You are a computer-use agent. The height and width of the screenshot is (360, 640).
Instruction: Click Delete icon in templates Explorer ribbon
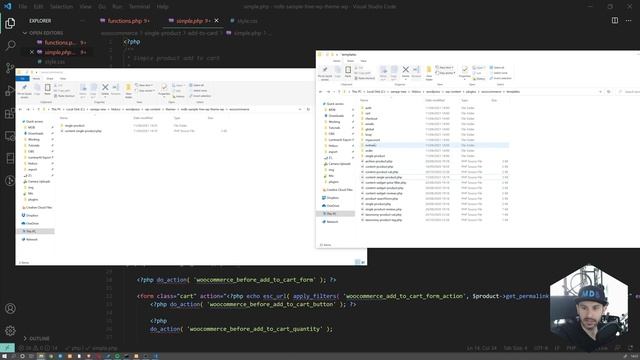(x=405, y=71)
